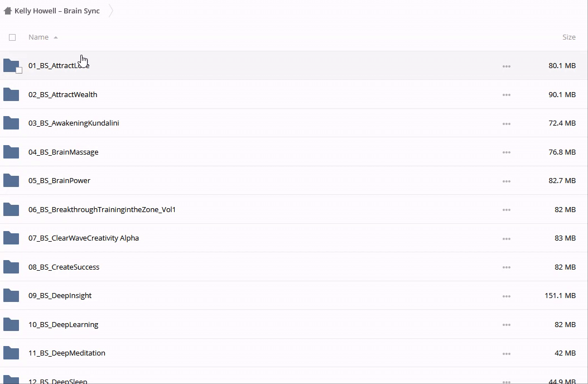The height and width of the screenshot is (384, 588).
Task: Click folder icon of 07_BS_ClearWaveCreativity Alpha
Action: (x=11, y=238)
